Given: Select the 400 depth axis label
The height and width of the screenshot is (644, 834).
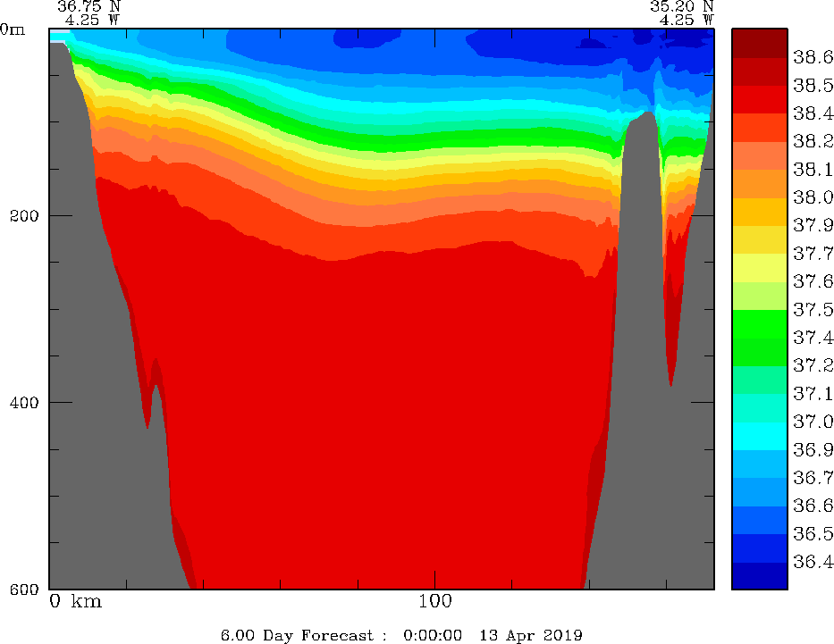Looking at the screenshot, I should coord(24,402).
